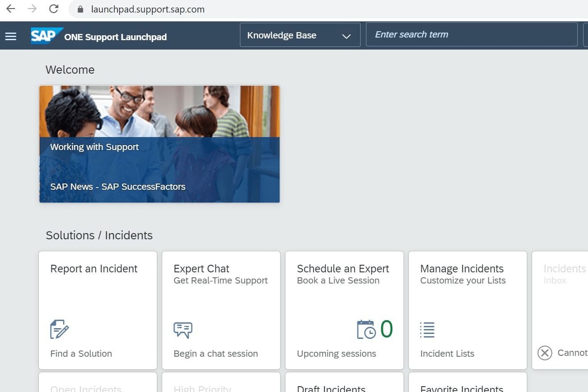Open the Favorite Incidents tile
The width and height of the screenshot is (588, 392).
point(468,382)
